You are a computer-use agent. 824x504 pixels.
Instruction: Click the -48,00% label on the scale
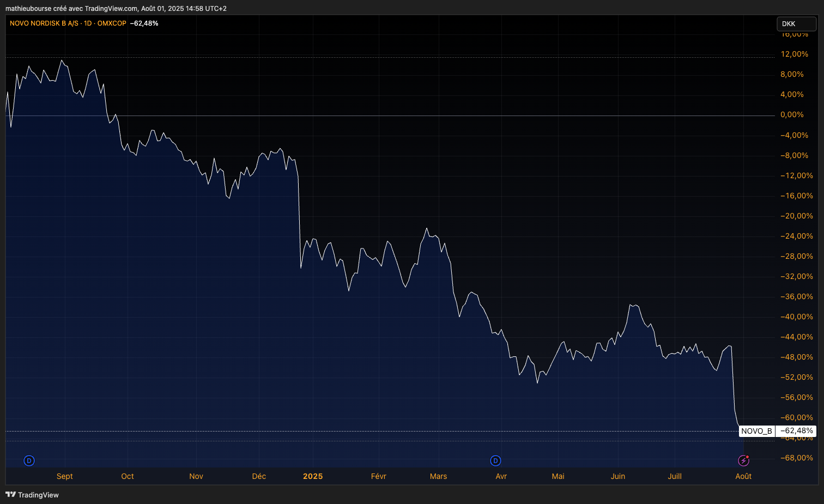pyautogui.click(x=797, y=357)
